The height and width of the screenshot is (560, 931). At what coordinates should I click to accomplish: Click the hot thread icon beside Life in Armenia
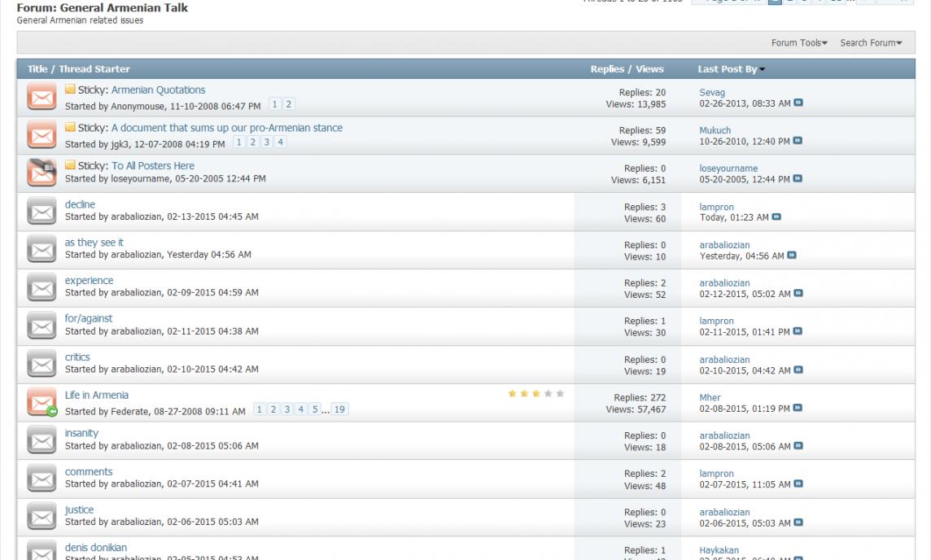coord(41,402)
